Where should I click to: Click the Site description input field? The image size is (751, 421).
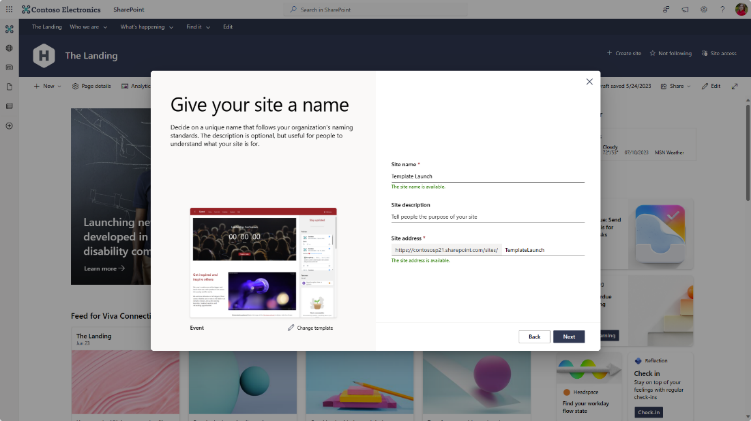tap(488, 216)
